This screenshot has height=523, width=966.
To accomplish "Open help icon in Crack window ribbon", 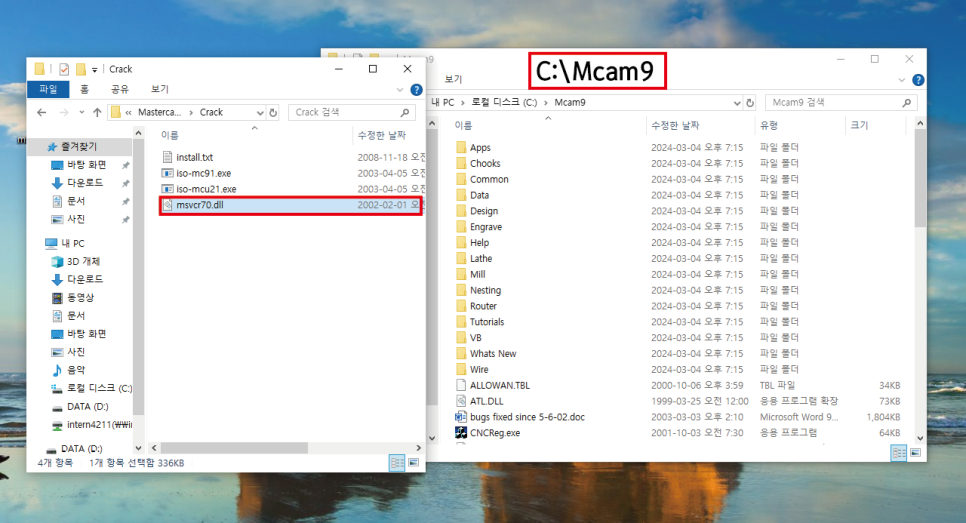I will (416, 89).
